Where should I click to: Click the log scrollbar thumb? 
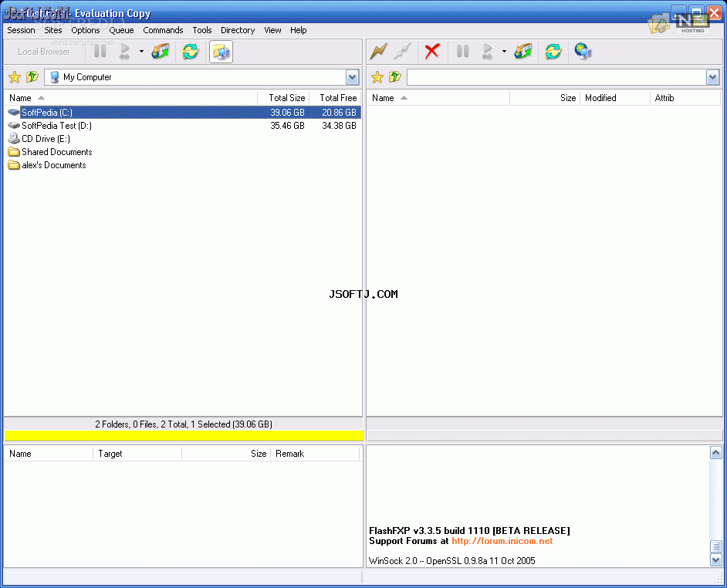pos(715,546)
